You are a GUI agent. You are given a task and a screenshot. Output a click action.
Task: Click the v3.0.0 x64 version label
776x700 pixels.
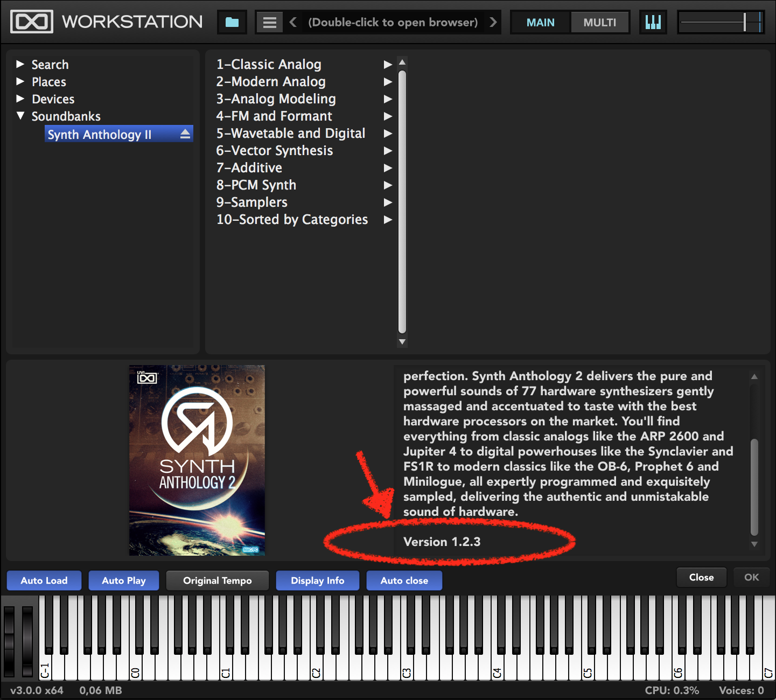pyautogui.click(x=37, y=690)
